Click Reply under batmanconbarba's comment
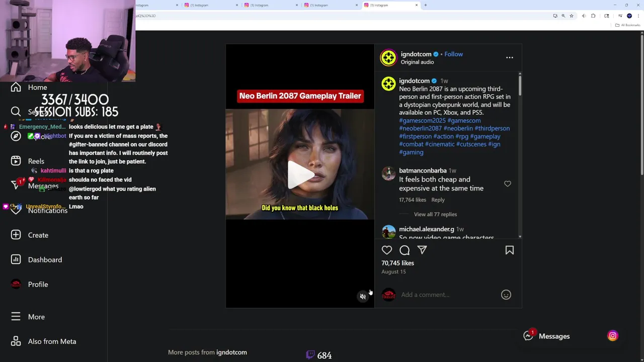 point(438,200)
